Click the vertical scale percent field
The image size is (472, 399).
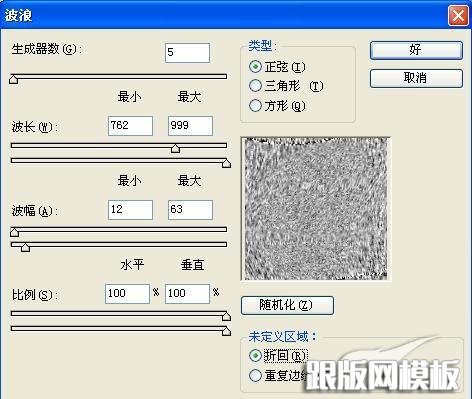(187, 294)
